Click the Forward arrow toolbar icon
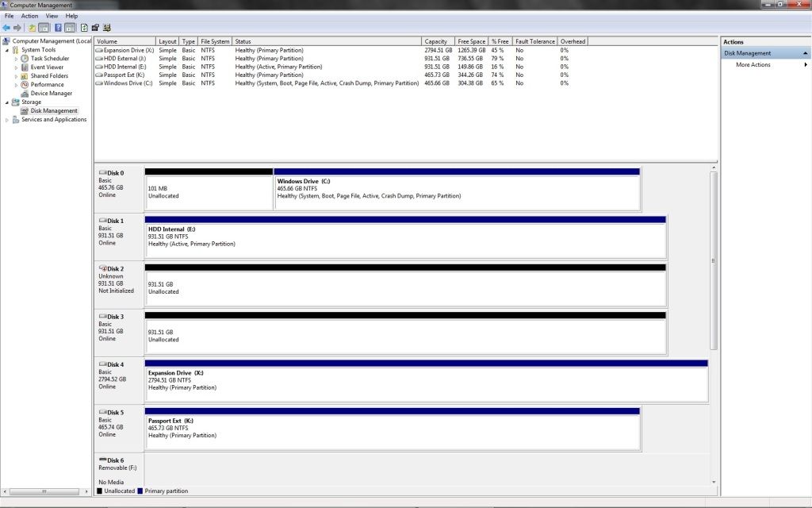812x508 pixels. click(x=17, y=28)
